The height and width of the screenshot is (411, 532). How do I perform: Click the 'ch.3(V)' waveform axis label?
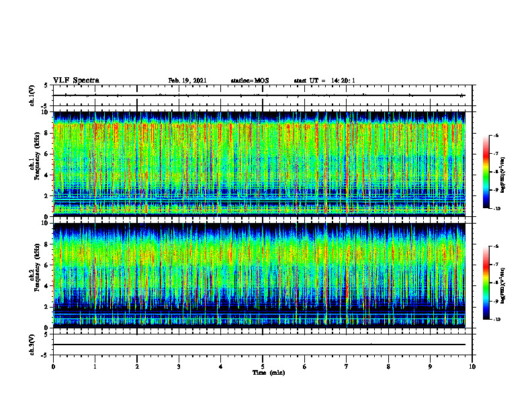click(32, 345)
